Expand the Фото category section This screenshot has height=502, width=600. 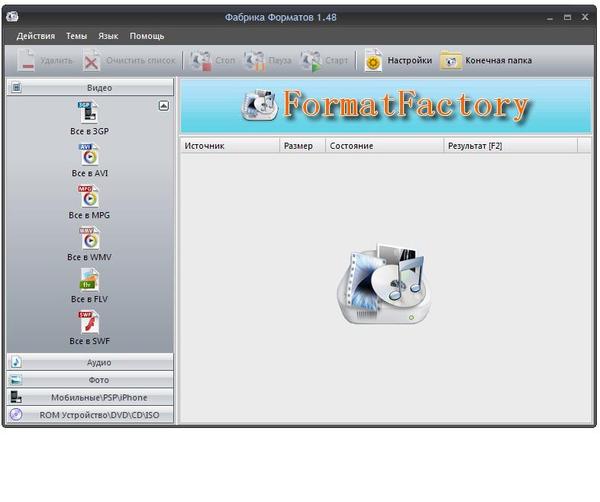[x=90, y=380]
